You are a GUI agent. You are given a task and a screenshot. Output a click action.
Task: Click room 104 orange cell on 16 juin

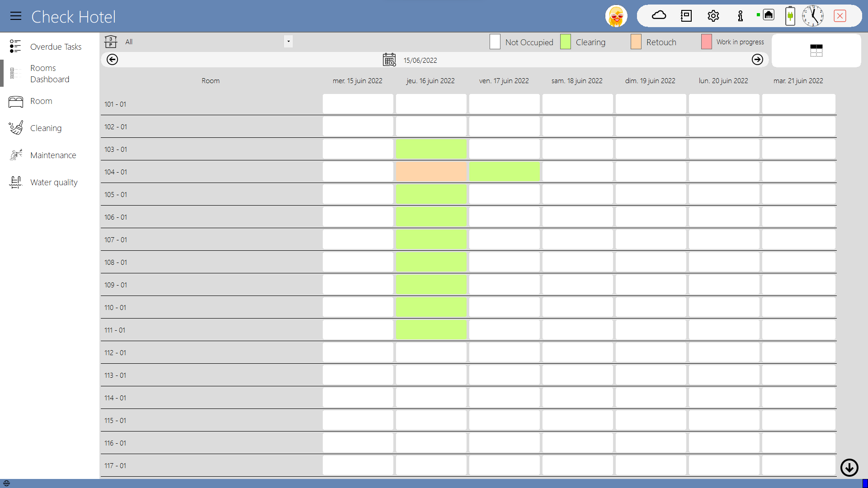pyautogui.click(x=431, y=172)
